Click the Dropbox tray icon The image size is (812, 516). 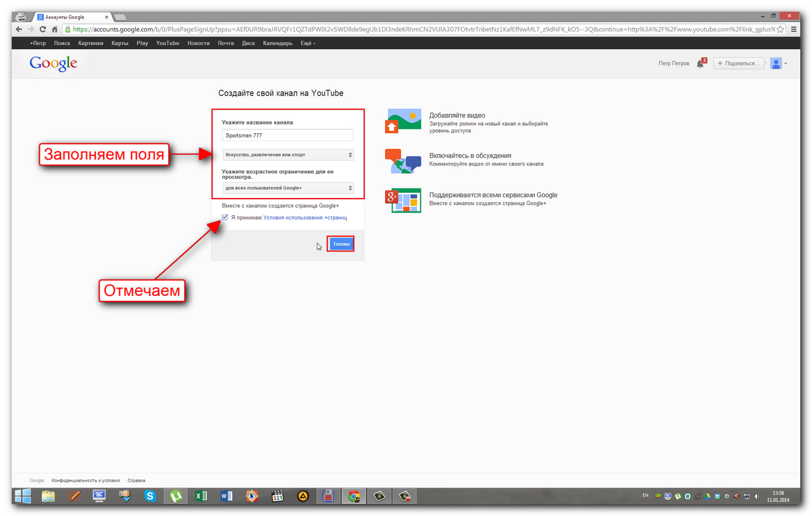pos(717,496)
